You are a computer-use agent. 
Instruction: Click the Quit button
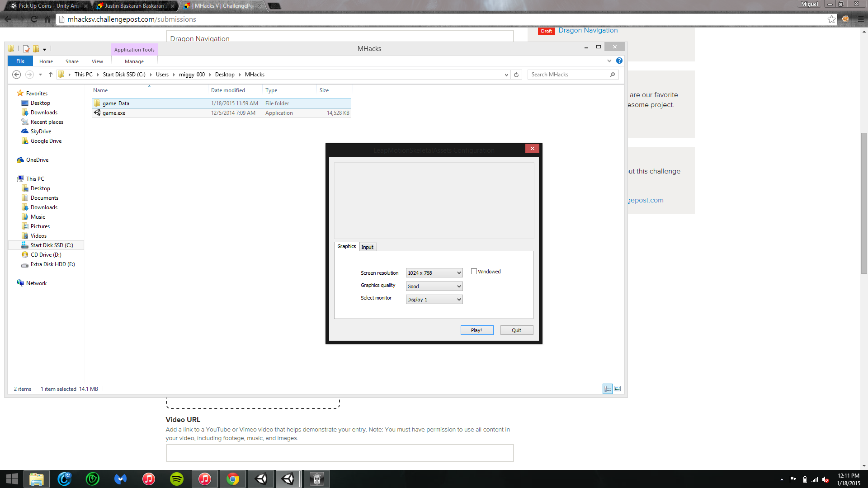coord(516,330)
